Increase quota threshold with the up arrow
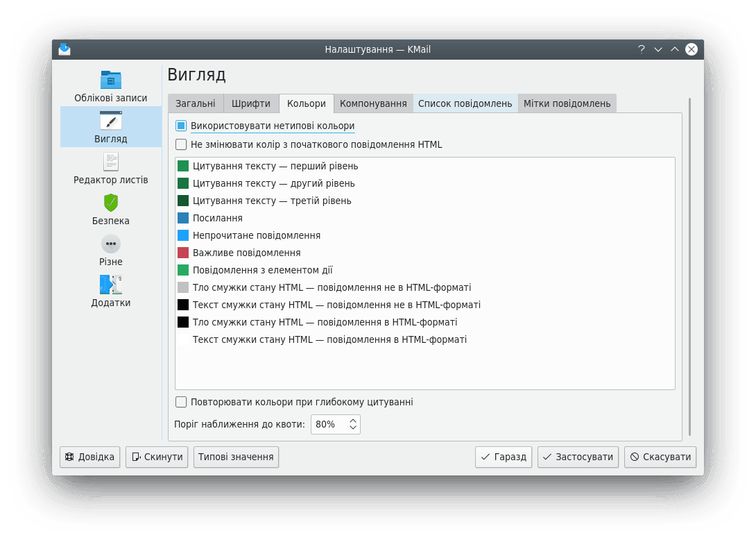The height and width of the screenshot is (540, 756). 353,421
